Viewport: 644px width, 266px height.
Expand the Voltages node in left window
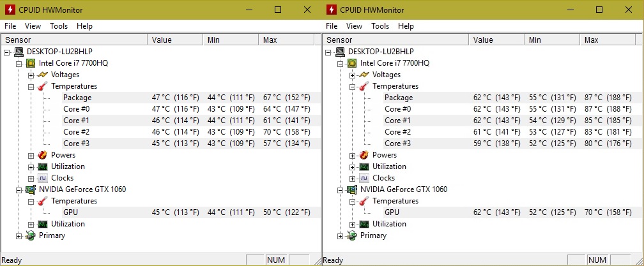pyautogui.click(x=31, y=75)
